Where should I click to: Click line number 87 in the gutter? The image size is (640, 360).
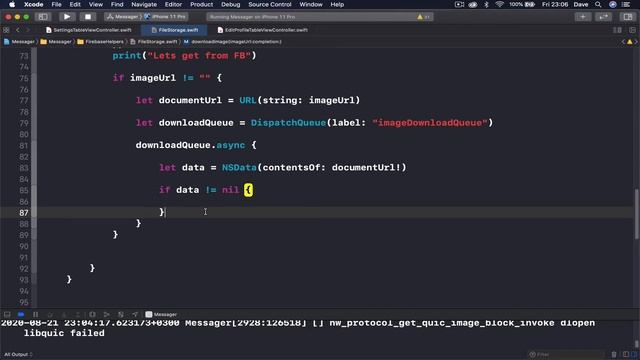point(24,213)
